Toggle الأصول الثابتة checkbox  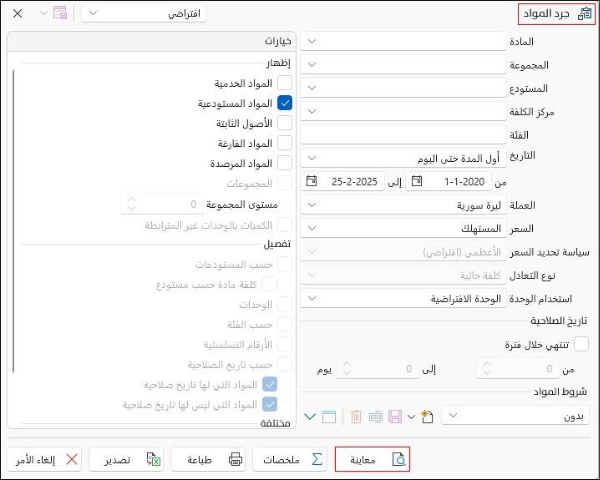tap(285, 123)
